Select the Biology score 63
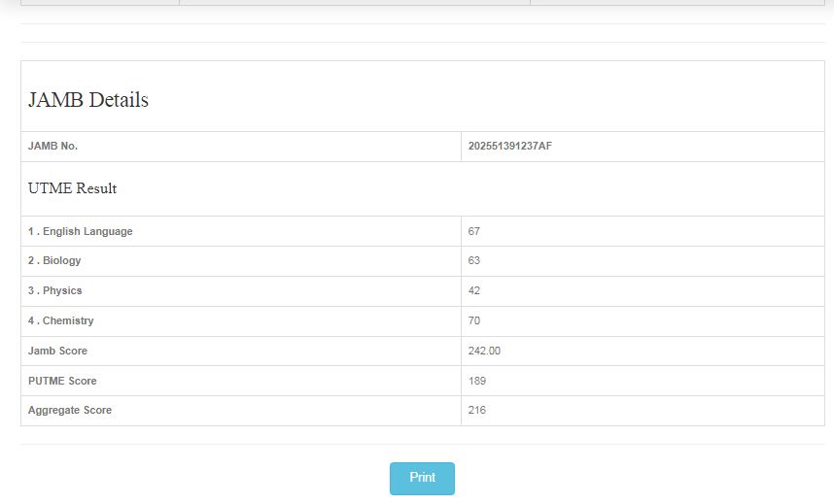 (x=474, y=261)
